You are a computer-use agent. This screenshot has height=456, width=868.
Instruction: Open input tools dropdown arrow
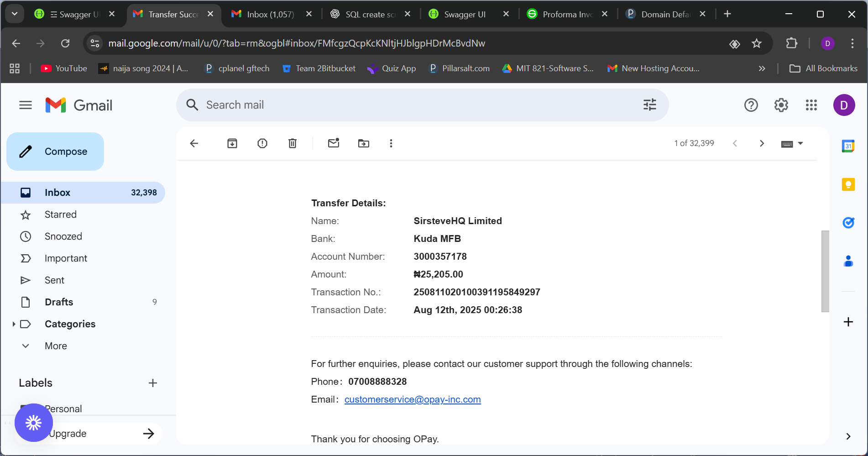point(800,143)
